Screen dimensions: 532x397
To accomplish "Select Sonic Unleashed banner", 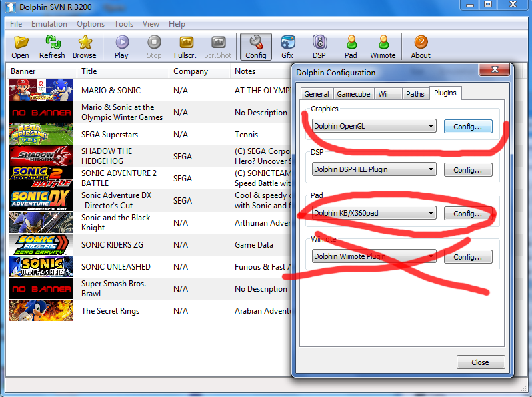I will coord(41,267).
